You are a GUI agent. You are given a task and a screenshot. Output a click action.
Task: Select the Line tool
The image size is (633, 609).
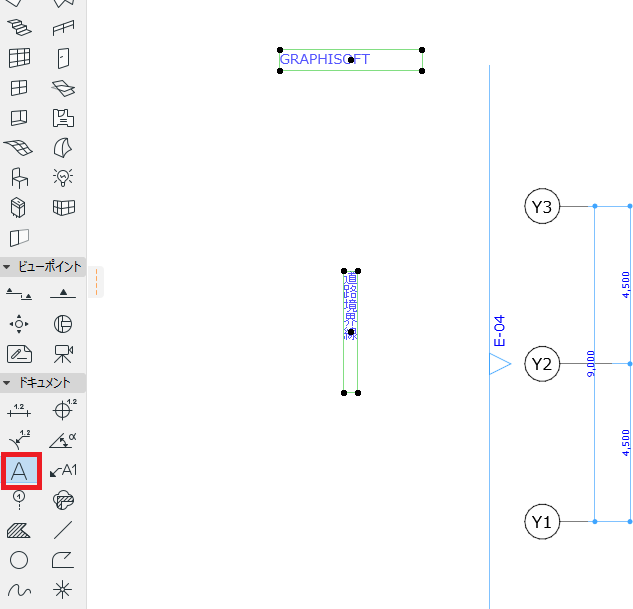tap(64, 529)
